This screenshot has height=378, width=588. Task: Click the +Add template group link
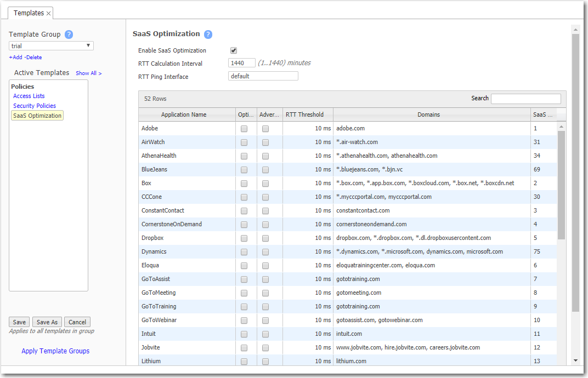click(16, 58)
